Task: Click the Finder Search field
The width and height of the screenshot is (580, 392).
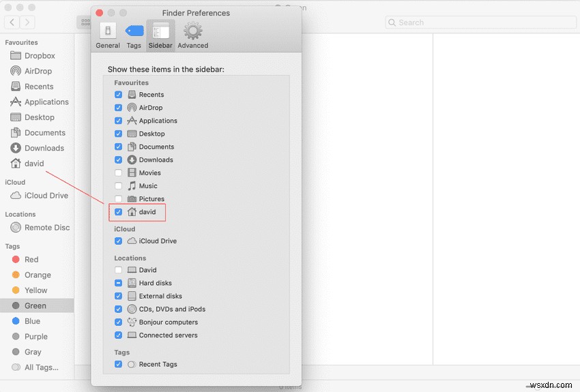Action: coord(480,22)
